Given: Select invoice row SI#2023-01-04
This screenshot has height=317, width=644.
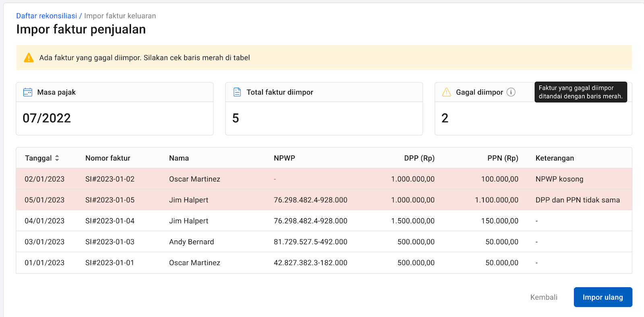Looking at the screenshot, I should (109, 221).
